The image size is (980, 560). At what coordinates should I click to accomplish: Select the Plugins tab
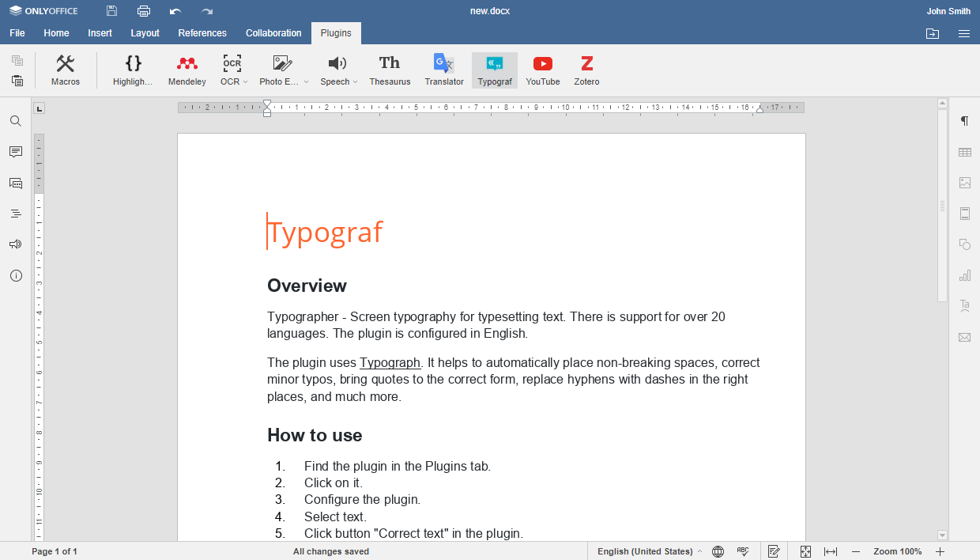pos(336,33)
